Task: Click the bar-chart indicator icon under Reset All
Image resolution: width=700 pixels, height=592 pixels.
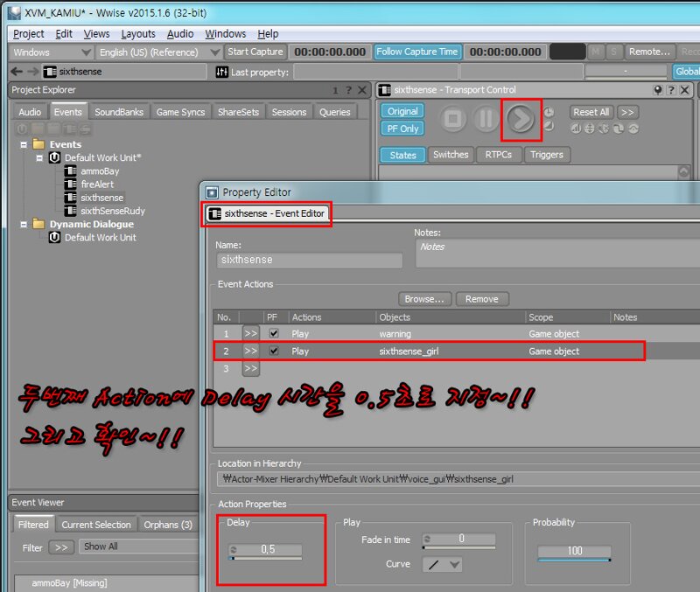Action: 576,129
